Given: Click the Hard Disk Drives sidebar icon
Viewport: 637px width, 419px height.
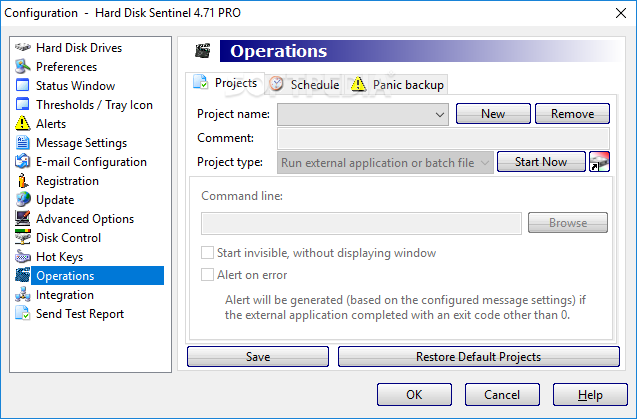Looking at the screenshot, I should (23, 48).
